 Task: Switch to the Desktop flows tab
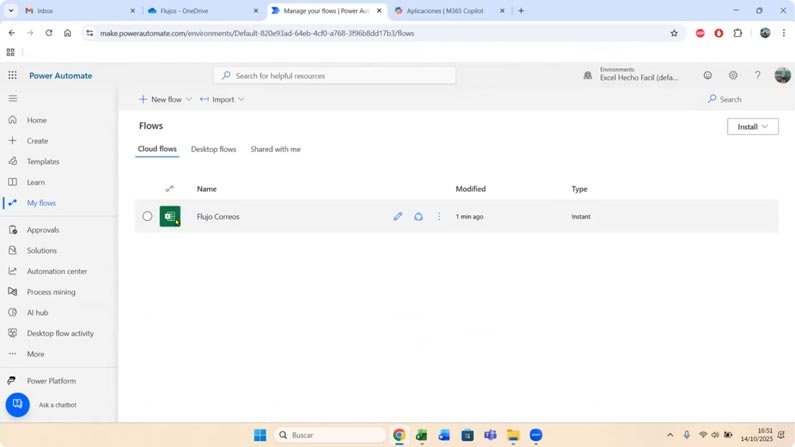[x=213, y=149]
